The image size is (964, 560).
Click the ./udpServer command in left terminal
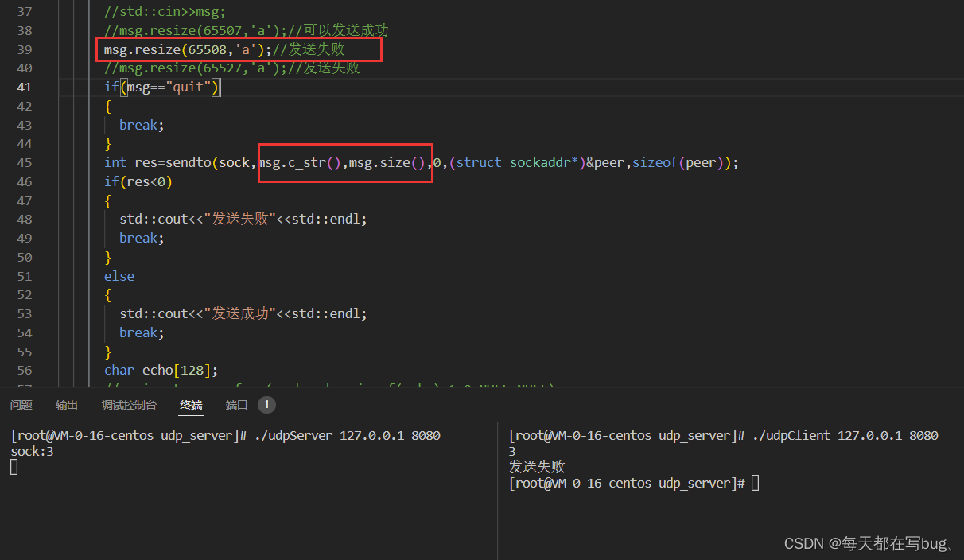296,436
